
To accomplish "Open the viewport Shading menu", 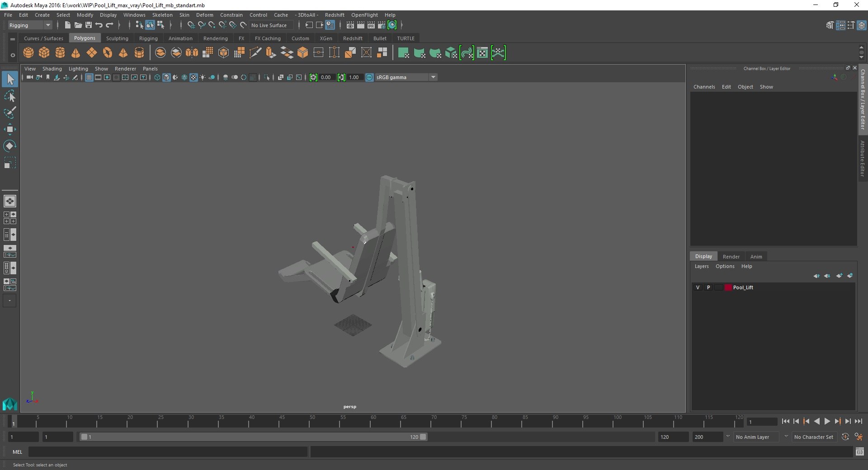I will (x=52, y=69).
